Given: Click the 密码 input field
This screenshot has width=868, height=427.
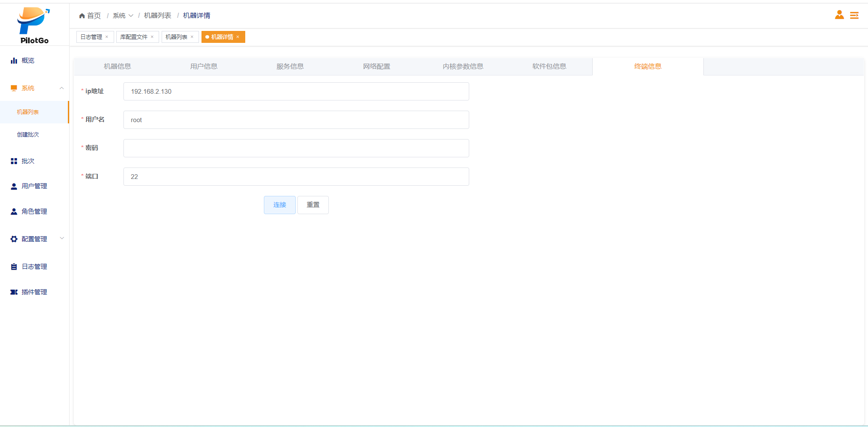Looking at the screenshot, I should [x=296, y=148].
